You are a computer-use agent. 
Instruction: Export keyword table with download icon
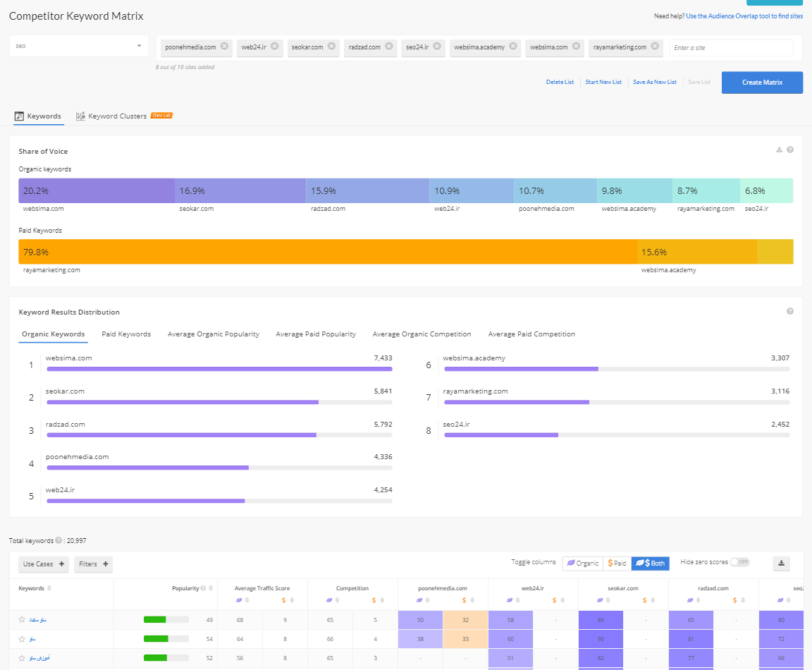pyautogui.click(x=782, y=564)
